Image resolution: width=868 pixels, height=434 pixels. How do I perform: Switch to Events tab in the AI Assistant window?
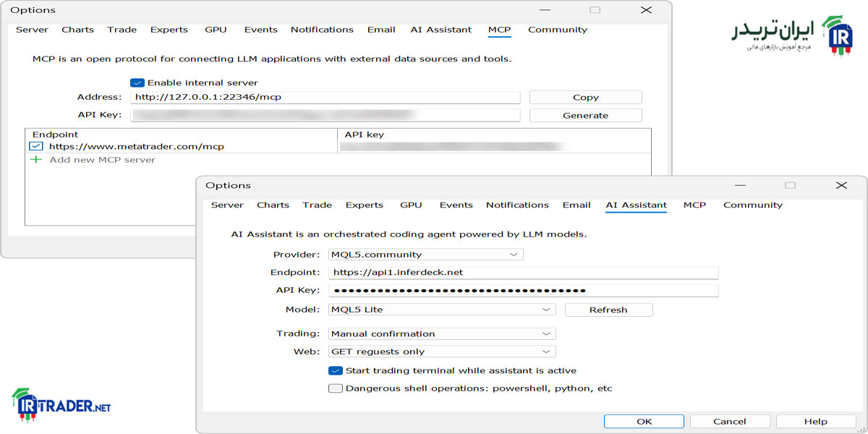pos(456,205)
